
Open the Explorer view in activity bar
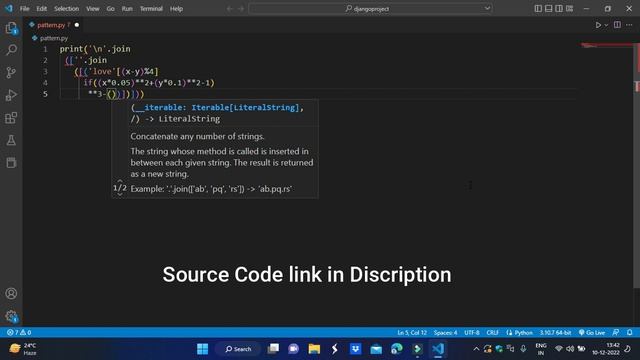[11, 29]
